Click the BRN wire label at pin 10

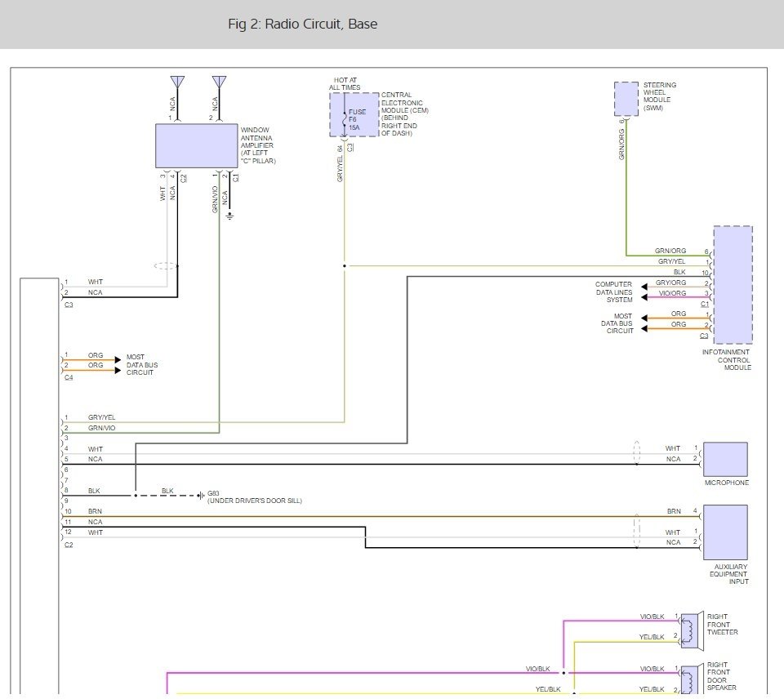click(95, 511)
